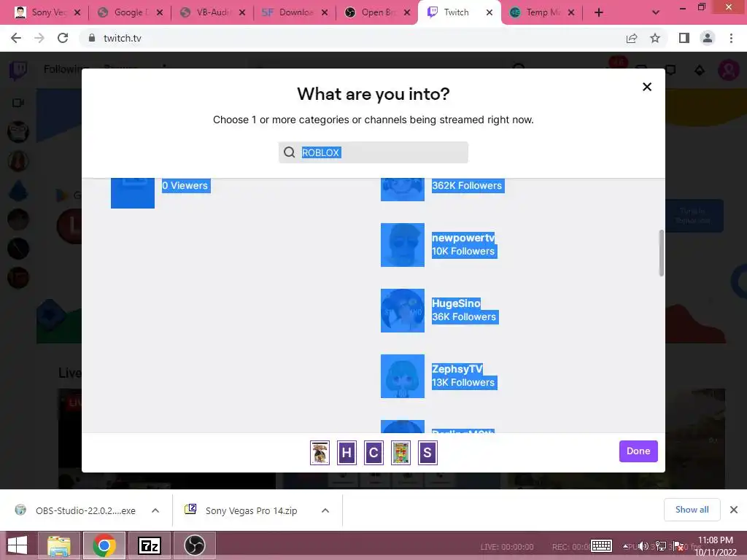The height and width of the screenshot is (560, 747).
Task: Select the newpowertv channel avatar
Action: (x=402, y=245)
